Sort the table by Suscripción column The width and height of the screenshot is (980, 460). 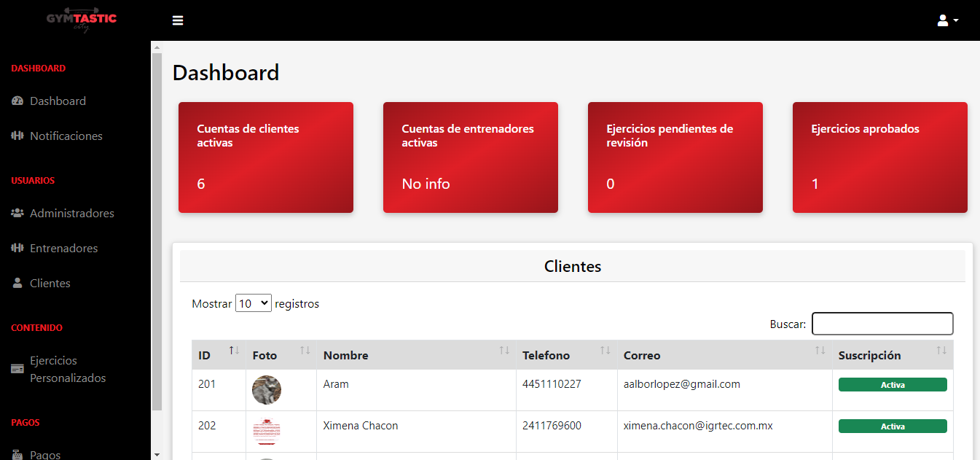pos(892,355)
